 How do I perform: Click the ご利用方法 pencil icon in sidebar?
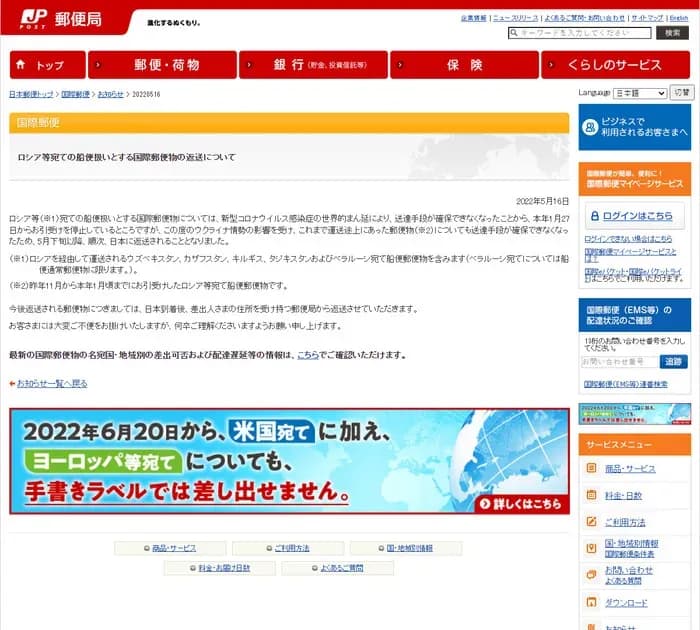coord(593,522)
